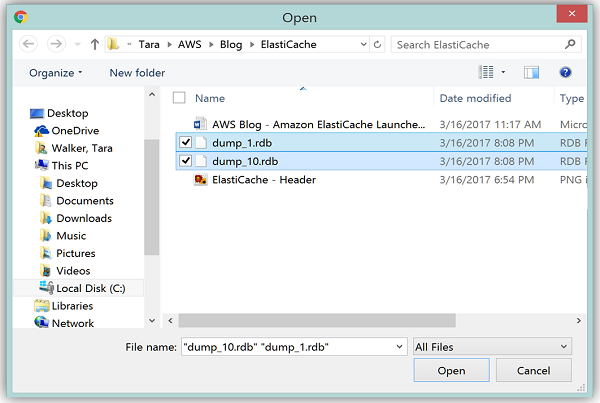Click the up one level arrow icon
Viewport: 600px width, 403px height.
pos(95,45)
